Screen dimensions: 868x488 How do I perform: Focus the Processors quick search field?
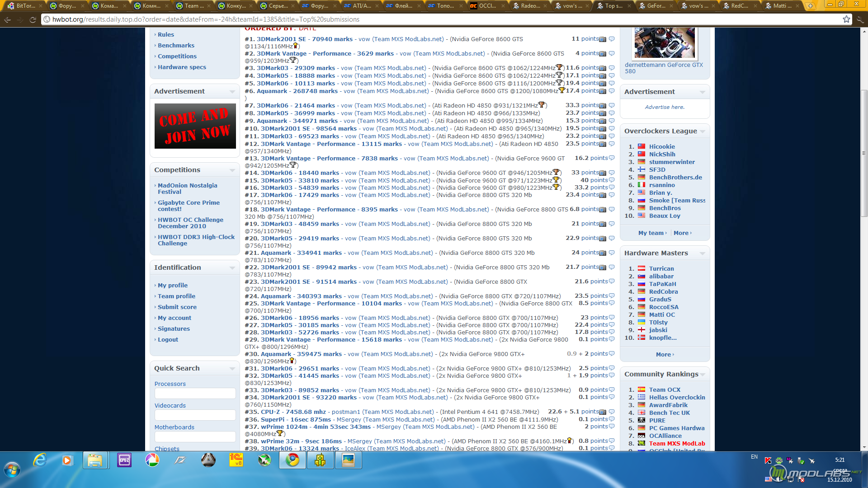pos(195,394)
